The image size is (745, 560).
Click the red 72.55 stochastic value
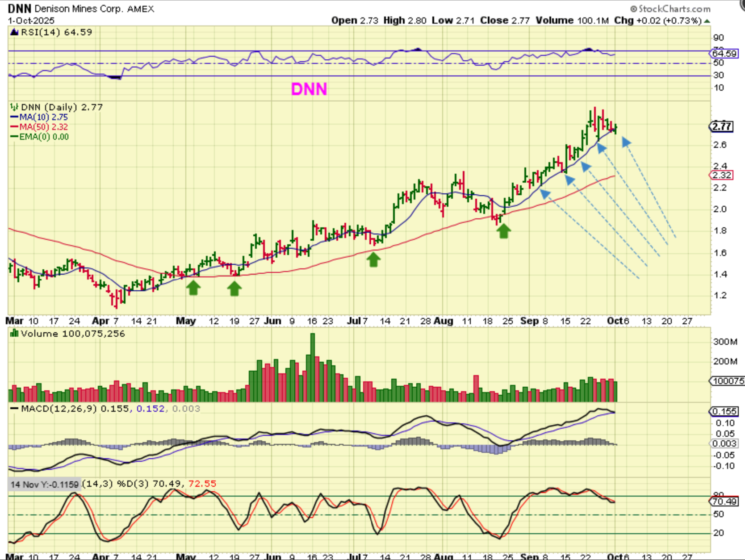[x=202, y=484]
